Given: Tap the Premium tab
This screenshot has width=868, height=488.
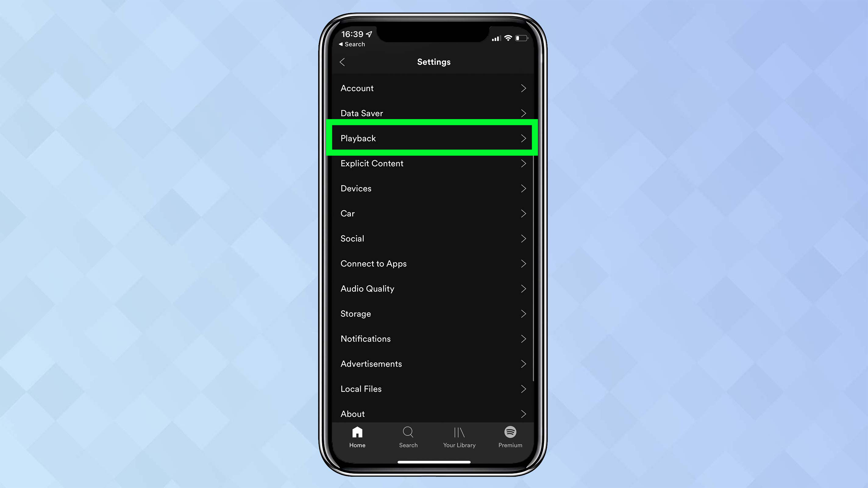Looking at the screenshot, I should pyautogui.click(x=510, y=437).
